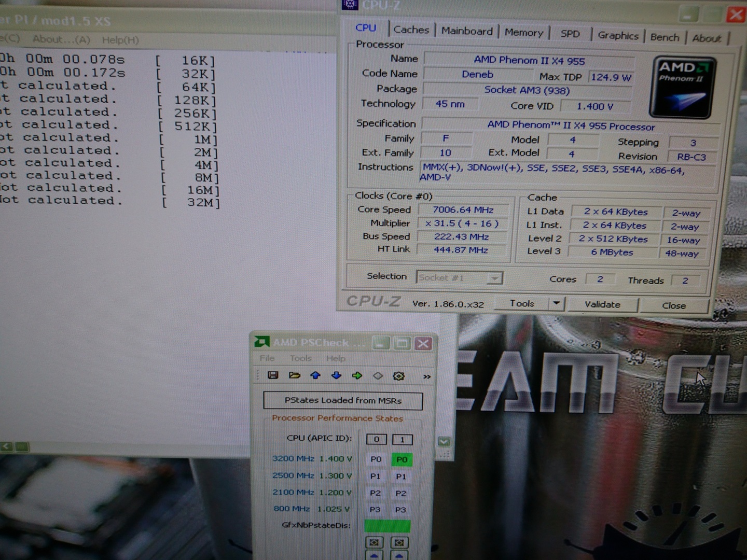Select P1 state for core 1
Screen dimensions: 747x560
pyautogui.click(x=401, y=476)
